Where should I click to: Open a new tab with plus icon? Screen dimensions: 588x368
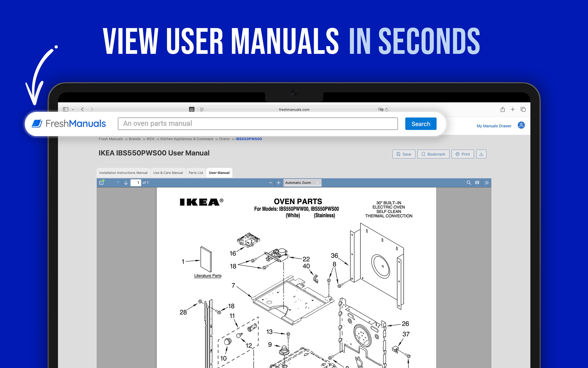coord(513,109)
